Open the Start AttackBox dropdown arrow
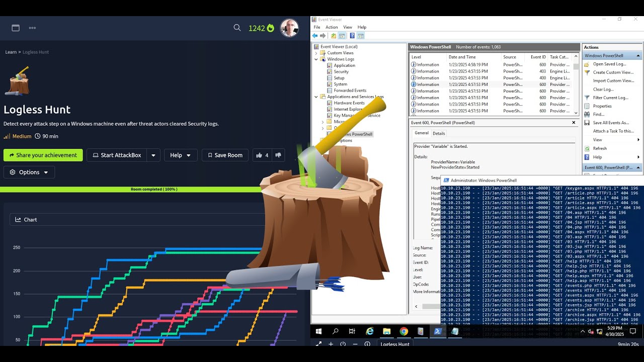The width and height of the screenshot is (644, 362). point(153,155)
